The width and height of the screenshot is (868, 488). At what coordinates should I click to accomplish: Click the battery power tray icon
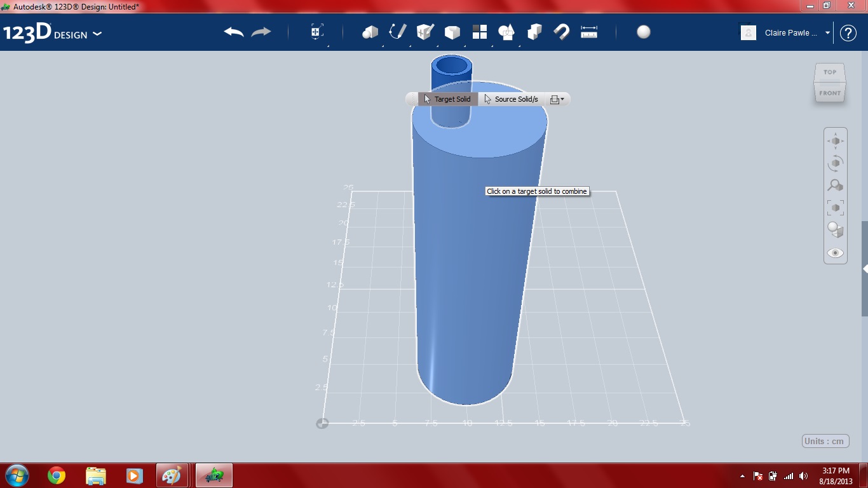coord(773,476)
